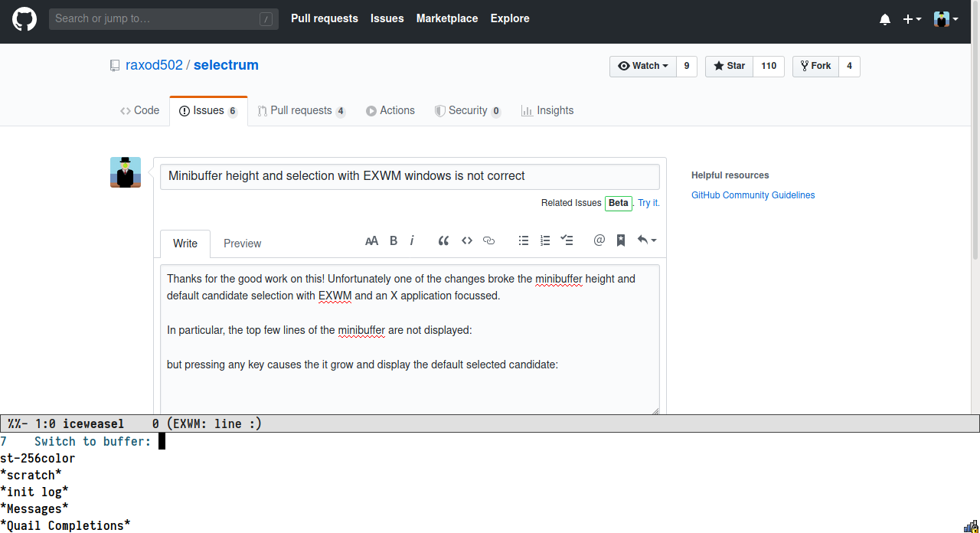
Task: View the 4 forks count
Action: point(849,66)
